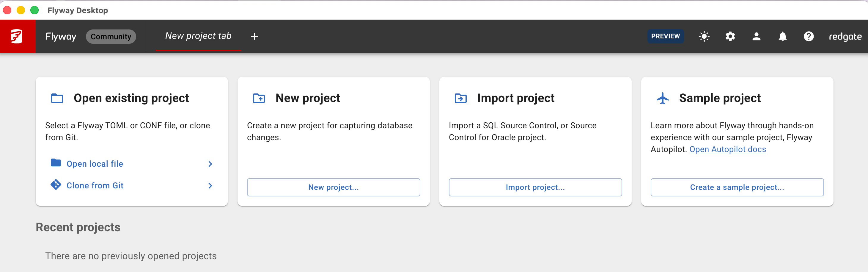Click Create a sample project... button
The image size is (868, 272).
coord(737,187)
